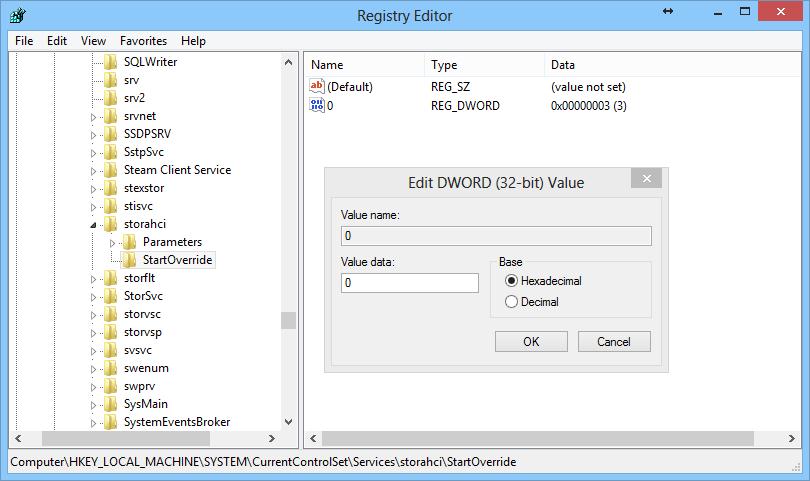This screenshot has height=481, width=810.
Task: Select the stexstor tree label
Action: (x=144, y=188)
